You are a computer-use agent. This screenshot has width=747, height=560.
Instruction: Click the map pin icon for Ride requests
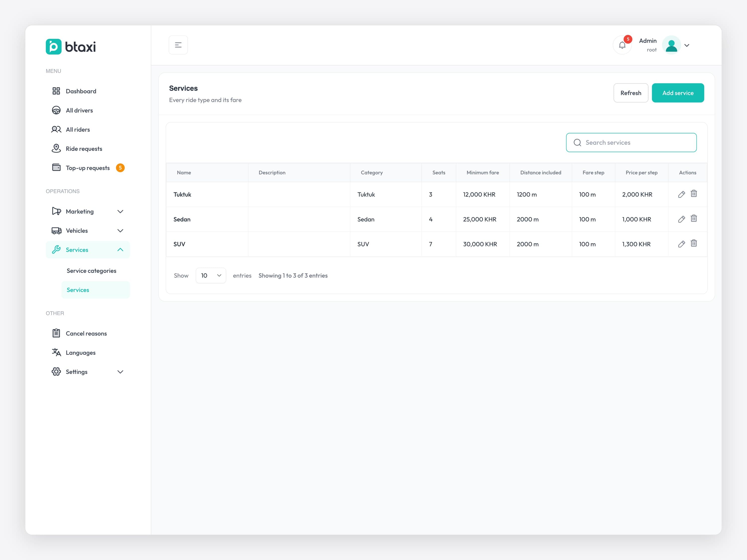[x=56, y=149]
